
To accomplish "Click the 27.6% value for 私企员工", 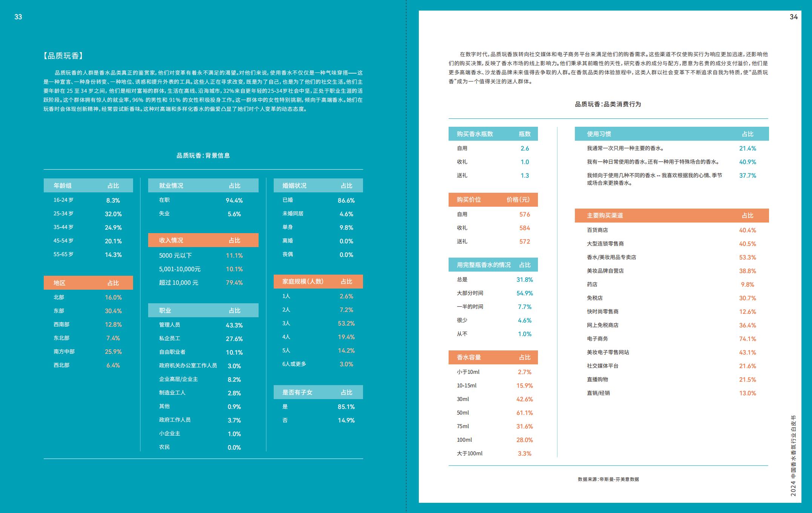I will [234, 339].
